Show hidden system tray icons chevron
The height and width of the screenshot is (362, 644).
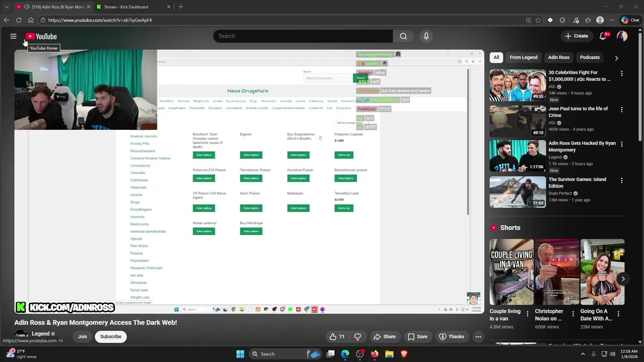click(x=583, y=354)
